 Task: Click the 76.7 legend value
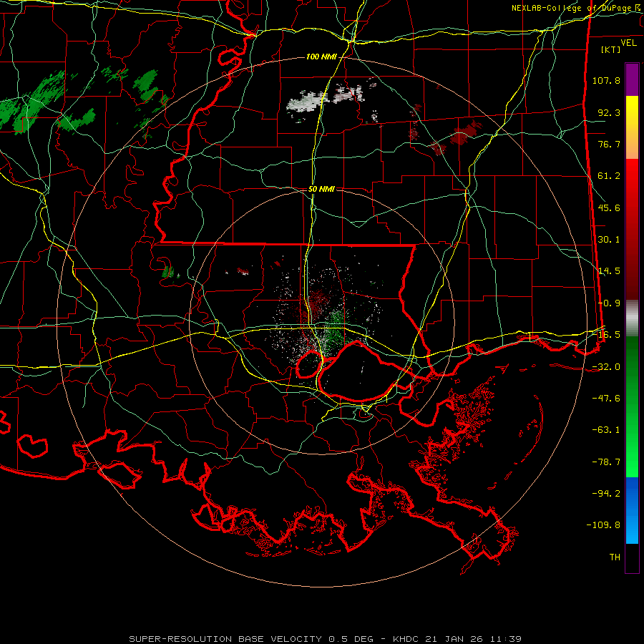click(609, 144)
